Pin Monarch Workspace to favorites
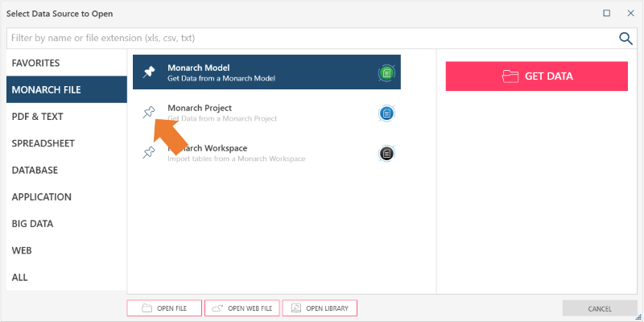 (149, 152)
